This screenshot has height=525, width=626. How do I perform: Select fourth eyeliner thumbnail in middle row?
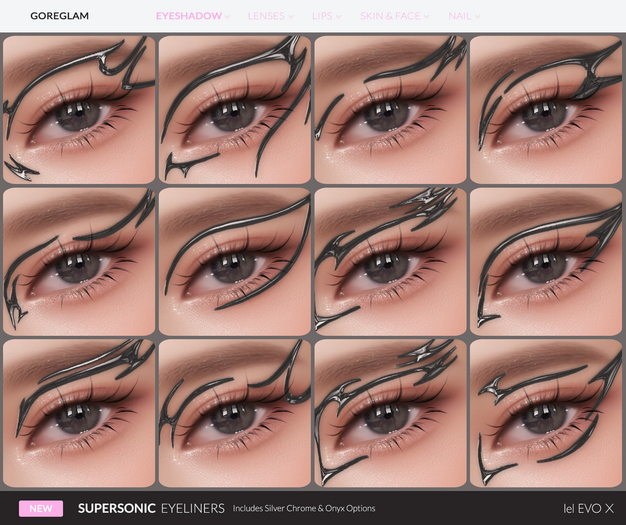pos(546,262)
